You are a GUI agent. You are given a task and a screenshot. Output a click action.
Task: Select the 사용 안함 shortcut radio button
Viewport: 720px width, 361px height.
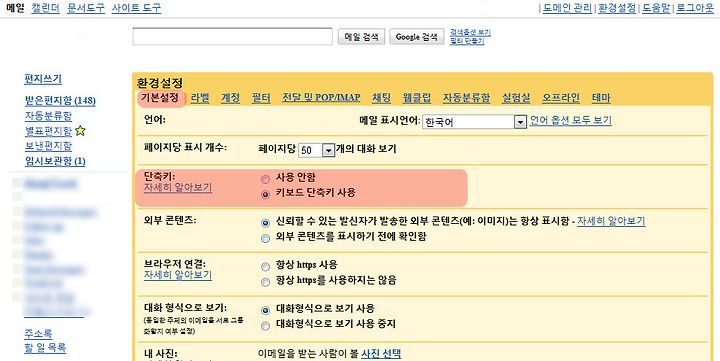265,179
